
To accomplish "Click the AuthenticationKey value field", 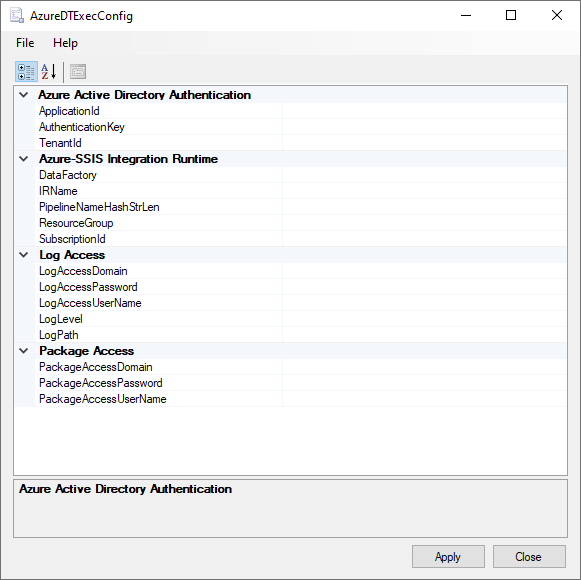I will pyautogui.click(x=425, y=127).
